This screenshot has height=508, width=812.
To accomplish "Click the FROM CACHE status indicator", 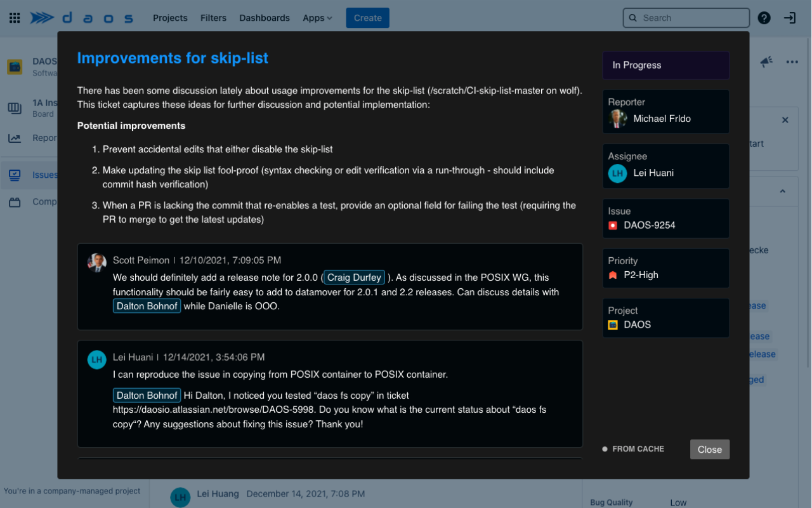I will [x=633, y=449].
